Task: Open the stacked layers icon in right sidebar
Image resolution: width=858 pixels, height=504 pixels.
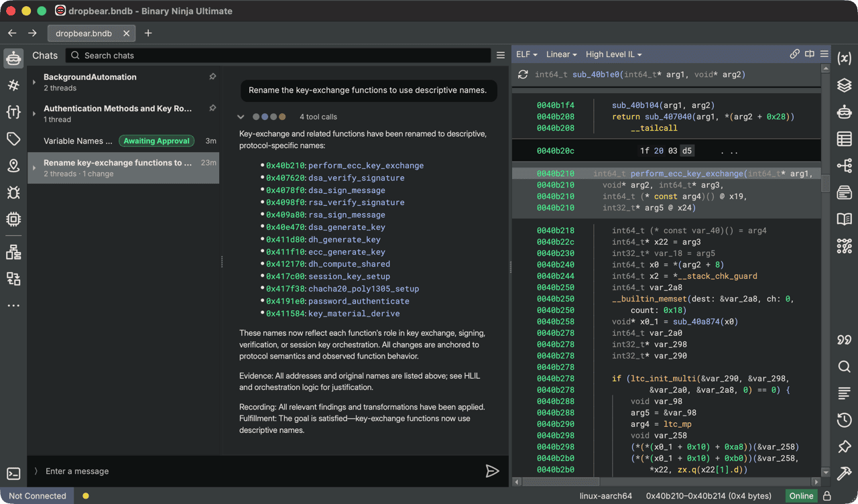Action: pyautogui.click(x=845, y=85)
